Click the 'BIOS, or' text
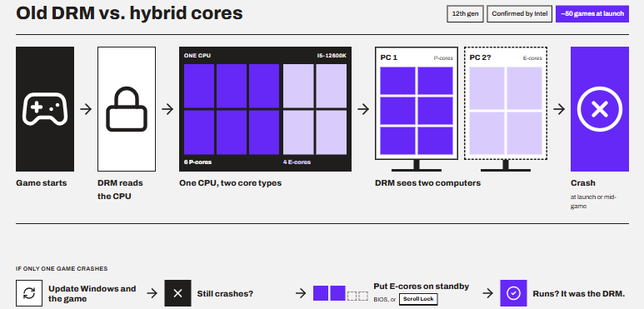The image size is (644, 309). pyautogui.click(x=385, y=300)
